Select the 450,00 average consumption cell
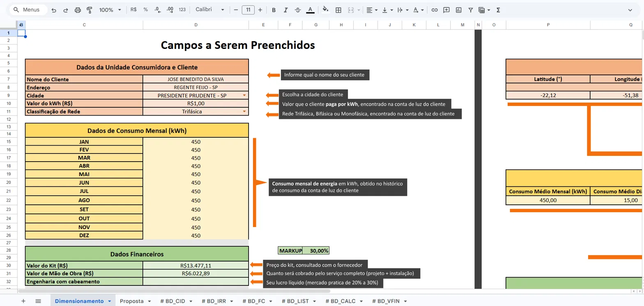 tap(548, 200)
